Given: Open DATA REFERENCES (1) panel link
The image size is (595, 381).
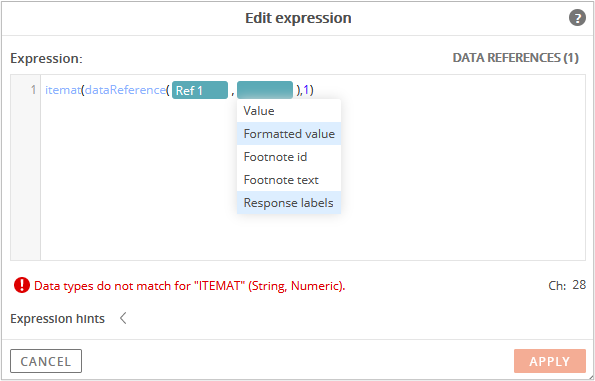Looking at the screenshot, I should pos(515,58).
